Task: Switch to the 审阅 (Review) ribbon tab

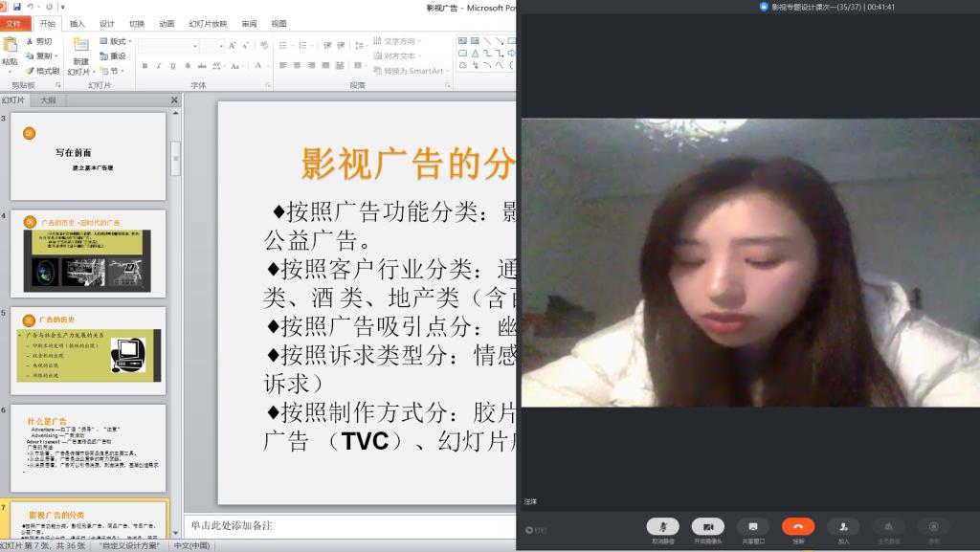Action: 249,24
